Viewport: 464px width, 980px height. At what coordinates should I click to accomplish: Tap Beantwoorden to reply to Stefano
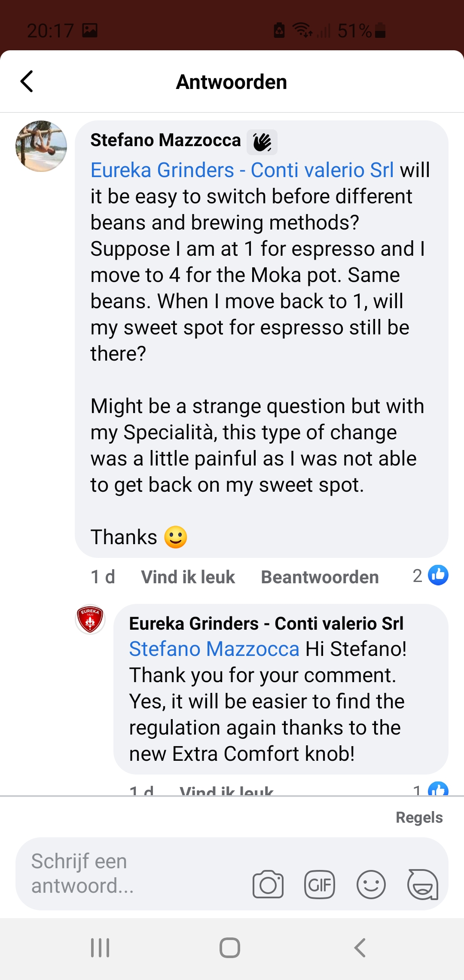[x=320, y=577]
